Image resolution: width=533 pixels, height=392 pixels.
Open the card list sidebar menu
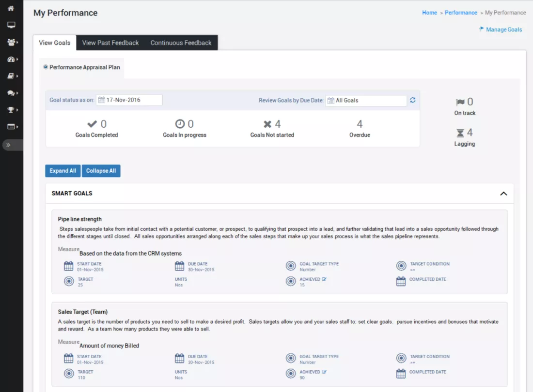pos(12,127)
